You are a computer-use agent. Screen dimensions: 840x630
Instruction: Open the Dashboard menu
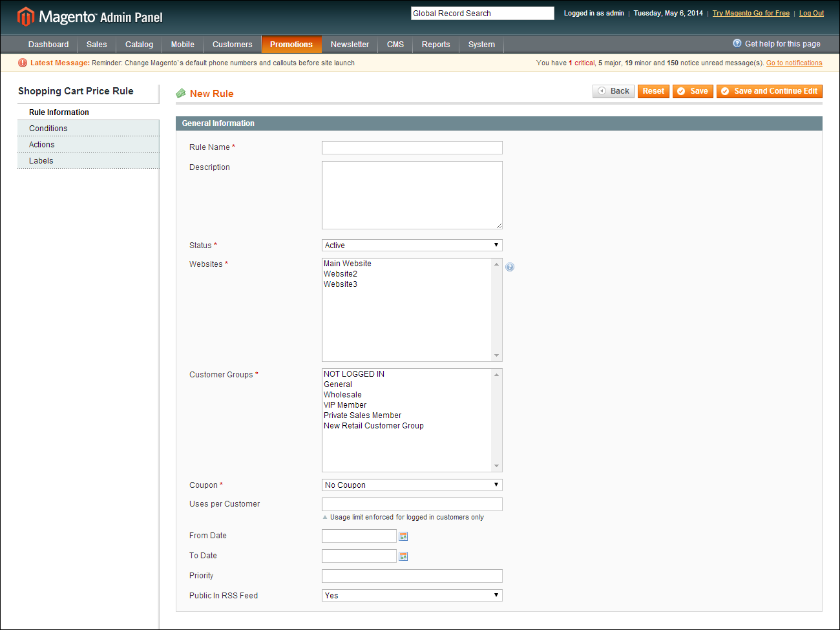coord(48,45)
